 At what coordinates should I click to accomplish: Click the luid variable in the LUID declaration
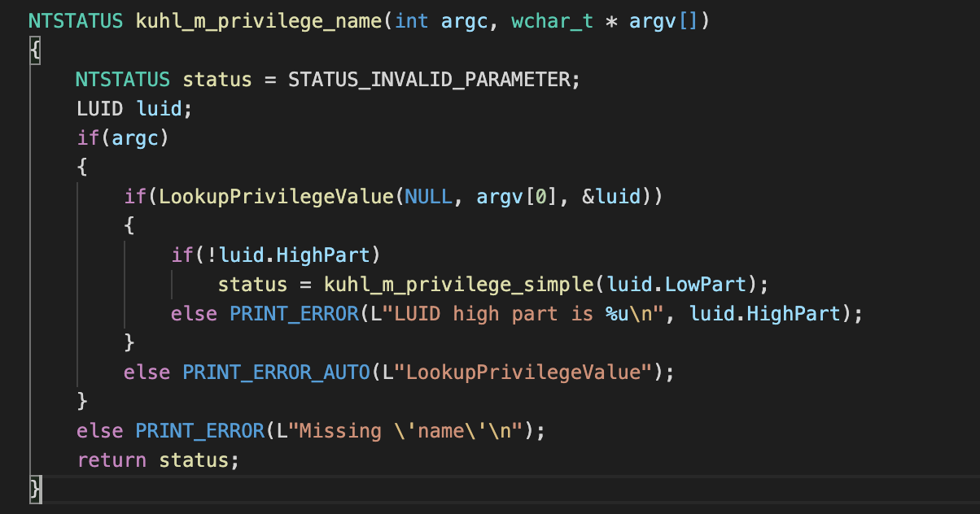(x=159, y=109)
